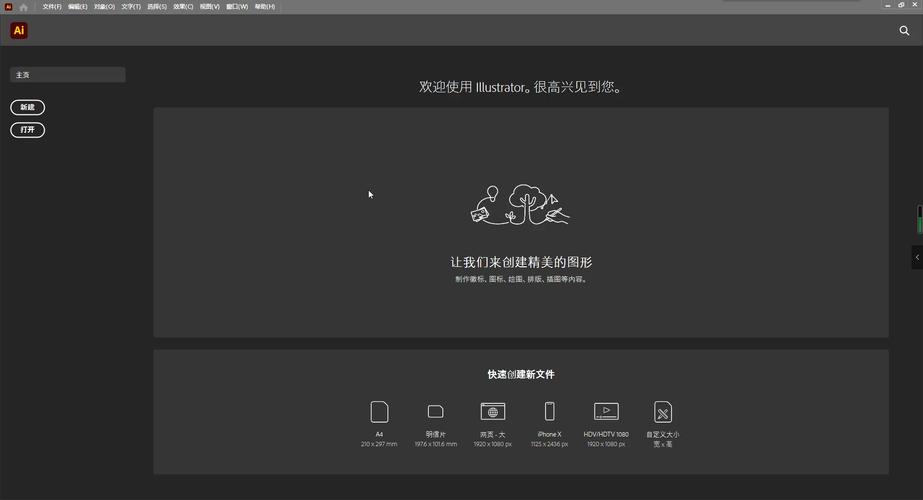Open the 对象(O) menu

tap(104, 6)
